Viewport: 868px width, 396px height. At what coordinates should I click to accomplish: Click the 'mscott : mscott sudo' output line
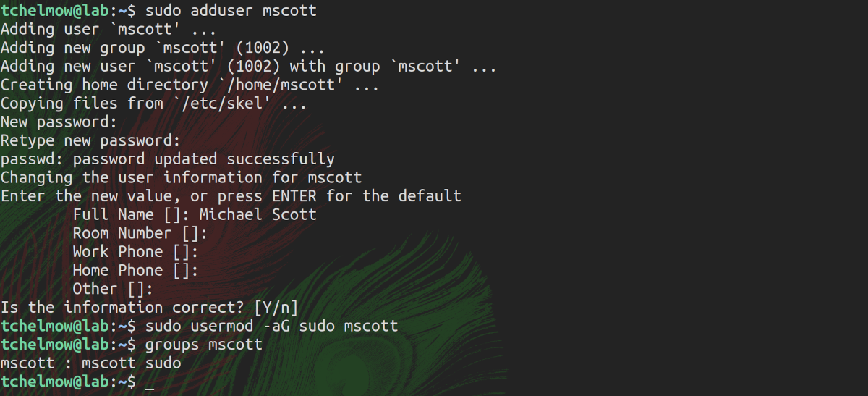pos(90,363)
